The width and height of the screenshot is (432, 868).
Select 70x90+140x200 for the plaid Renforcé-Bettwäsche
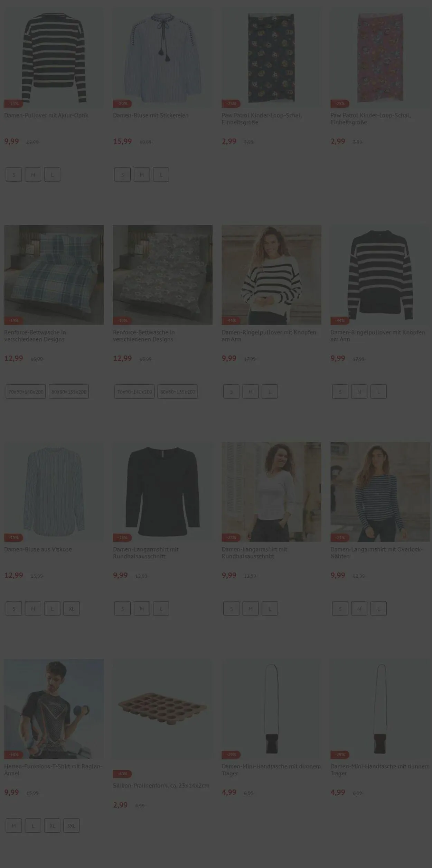tap(26, 392)
